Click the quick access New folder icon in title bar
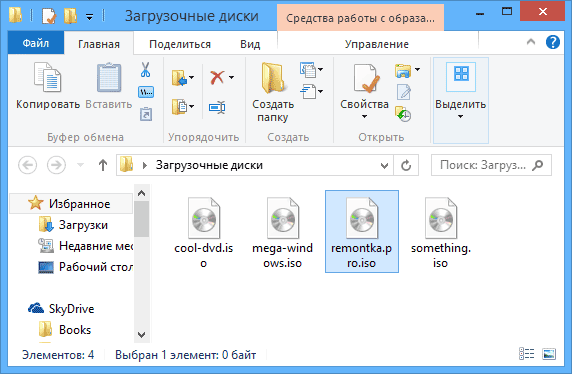This screenshot has height=374, width=572. [x=70, y=16]
